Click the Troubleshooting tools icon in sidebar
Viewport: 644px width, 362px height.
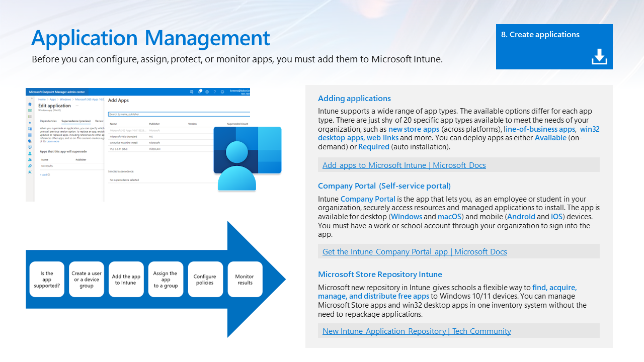pos(30,172)
